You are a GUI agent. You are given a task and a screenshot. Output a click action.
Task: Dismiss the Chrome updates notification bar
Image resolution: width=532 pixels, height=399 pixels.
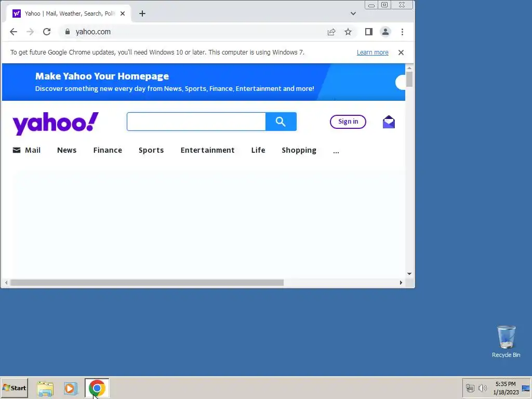[401, 52]
